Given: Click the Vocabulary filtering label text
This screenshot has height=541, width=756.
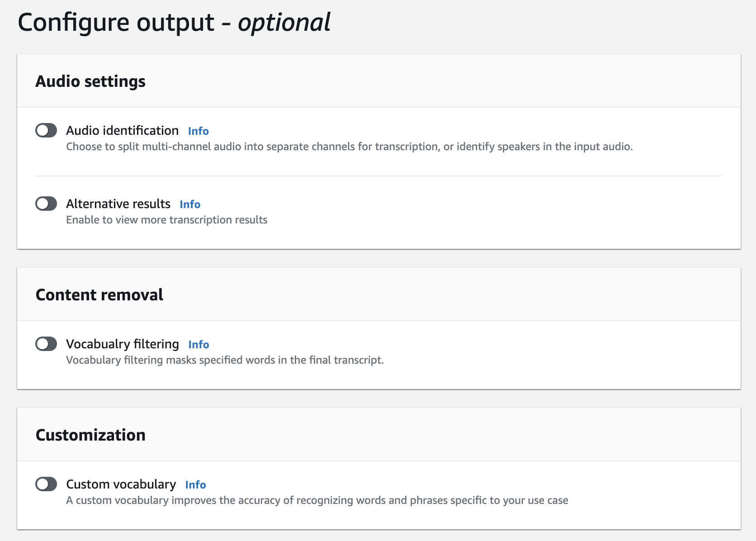Looking at the screenshot, I should point(123,344).
